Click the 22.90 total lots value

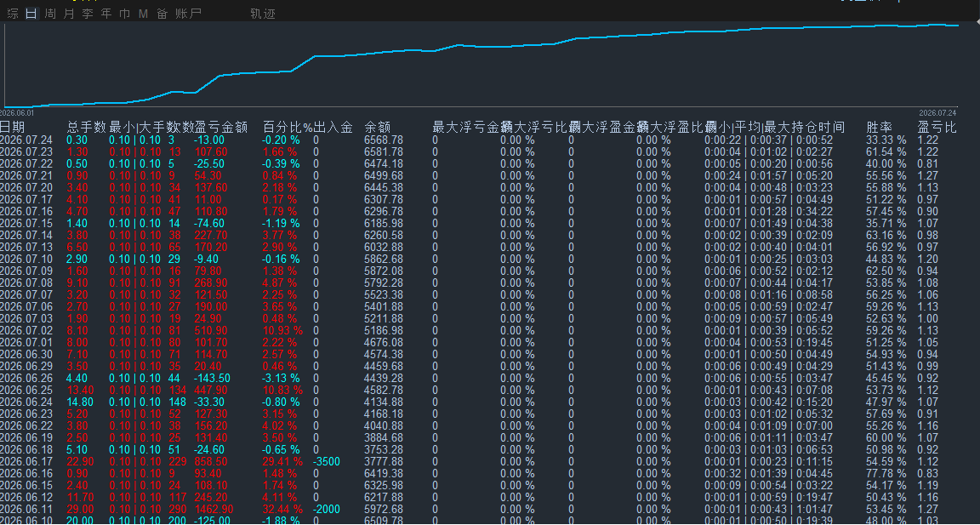coord(80,461)
